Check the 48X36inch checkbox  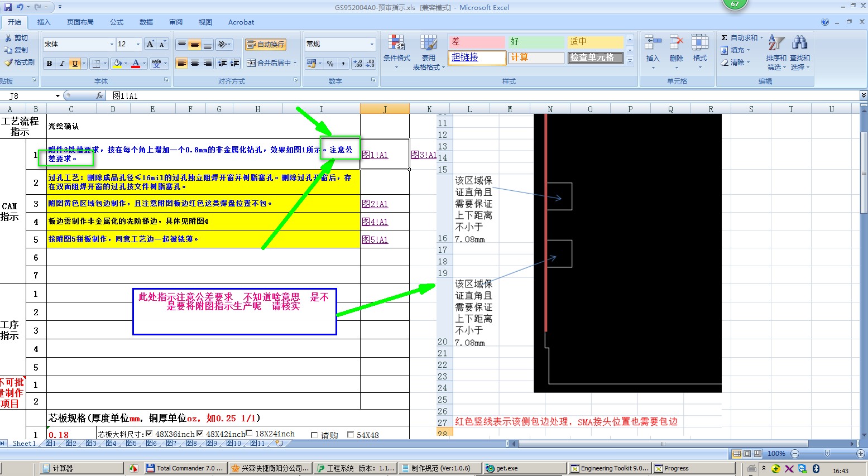coord(149,434)
